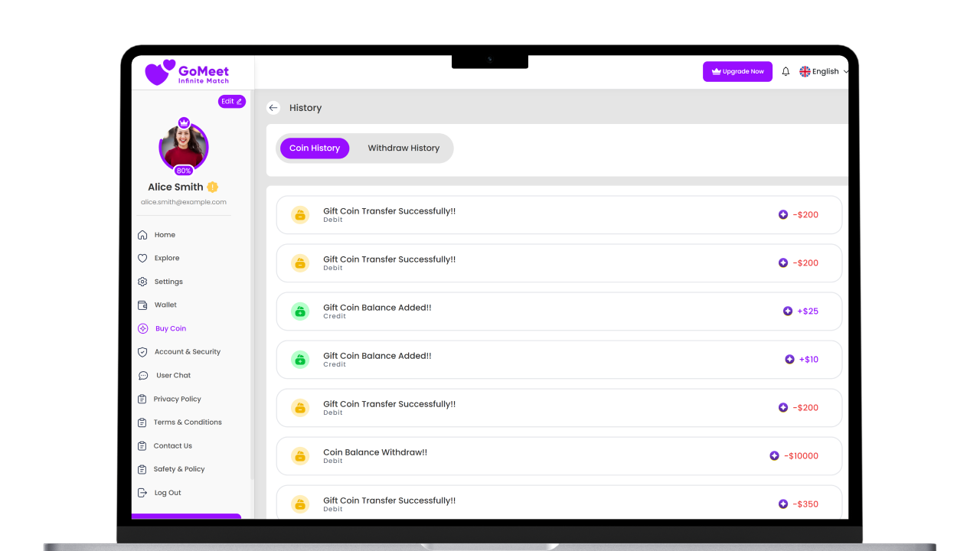The width and height of the screenshot is (980, 551).
Task: Click the Edit profile button
Action: coord(231,101)
